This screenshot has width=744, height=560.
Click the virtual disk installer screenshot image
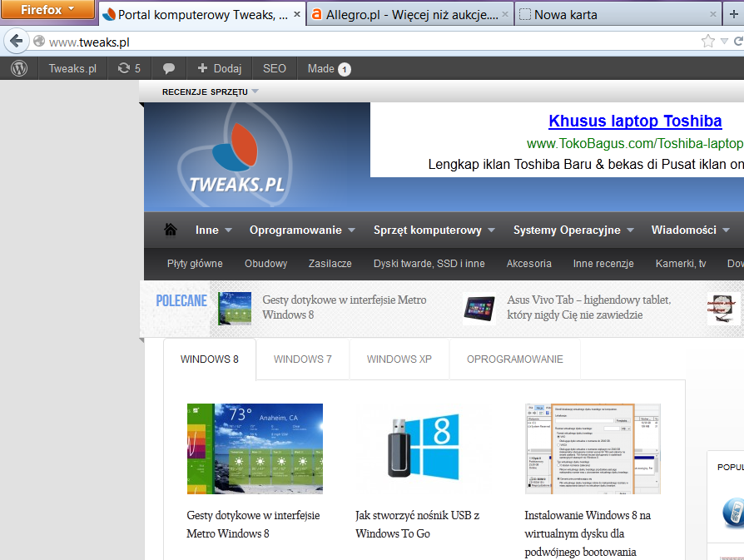(593, 448)
